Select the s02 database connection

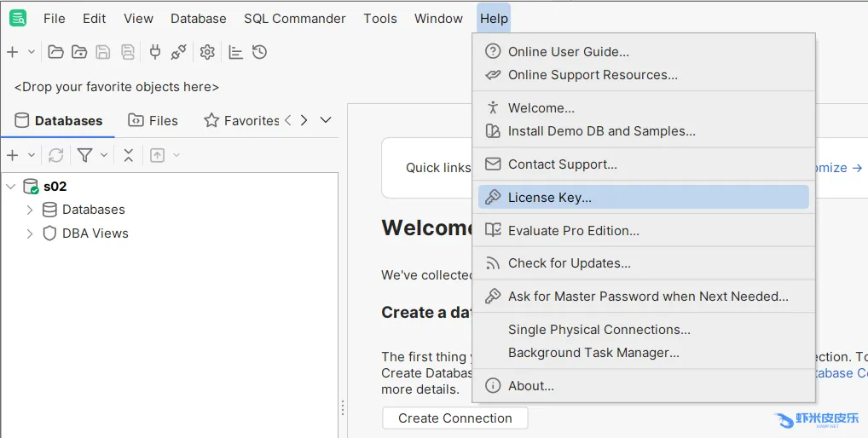(55, 187)
